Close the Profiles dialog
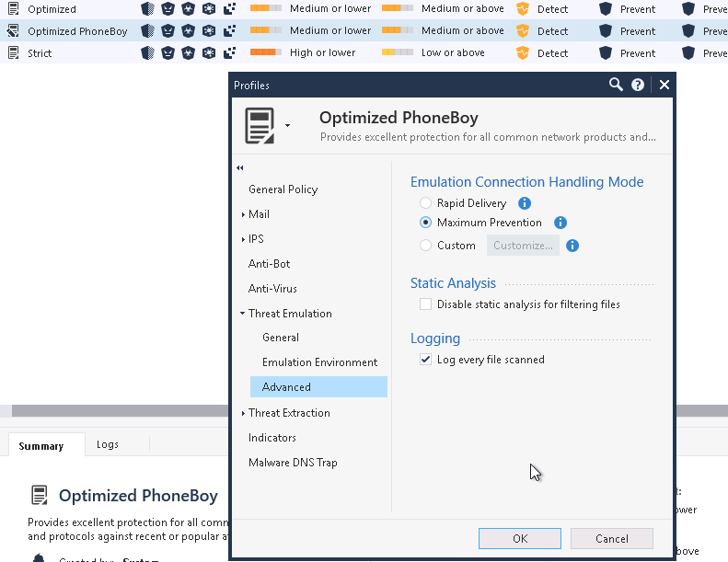 [664, 85]
